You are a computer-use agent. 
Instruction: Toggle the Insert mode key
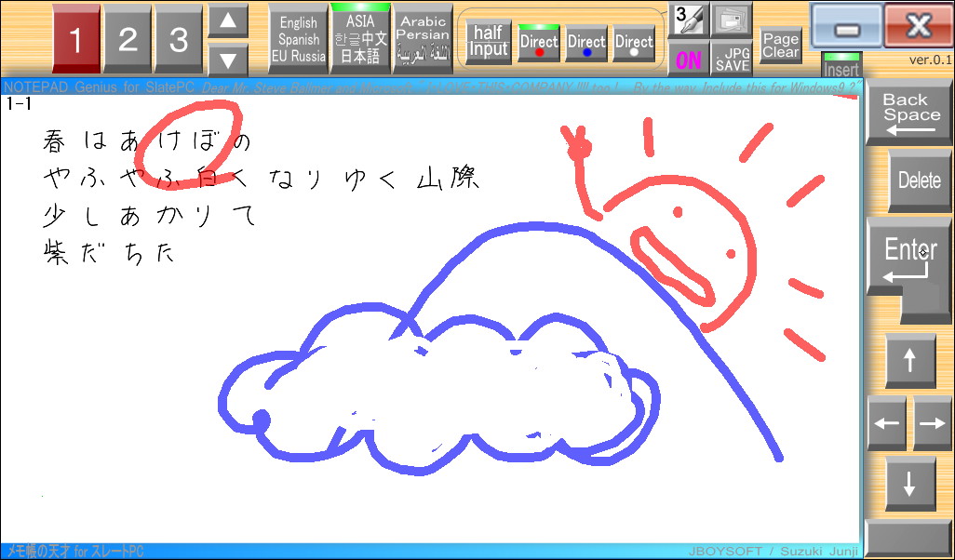point(841,67)
